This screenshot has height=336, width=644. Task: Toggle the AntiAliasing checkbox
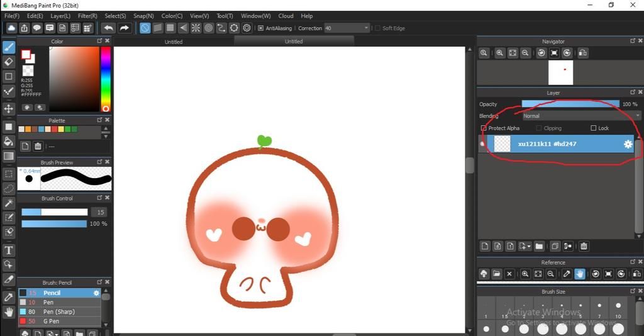(x=260, y=28)
